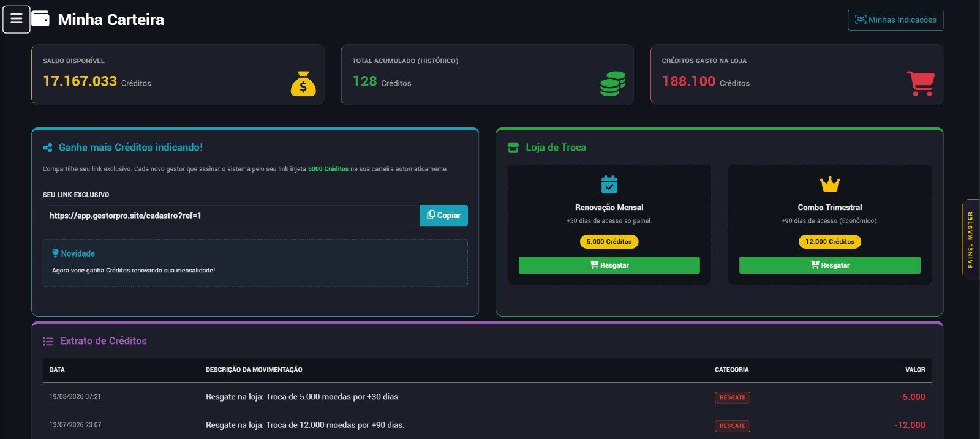This screenshot has width=980, height=439.
Task: Click the SEU LINK EXCLUSIVO label
Action: coord(76,195)
